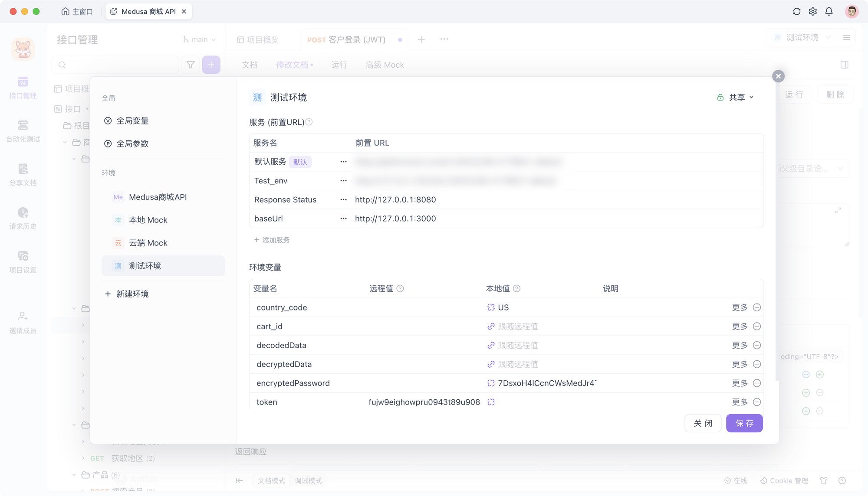The image size is (868, 496).
Task: Close the Medusa 商城 API tab
Action: pos(184,12)
